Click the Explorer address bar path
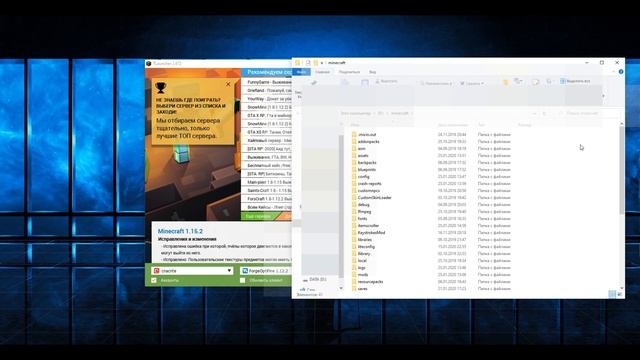This screenshot has height=360, width=640. tap(435, 113)
